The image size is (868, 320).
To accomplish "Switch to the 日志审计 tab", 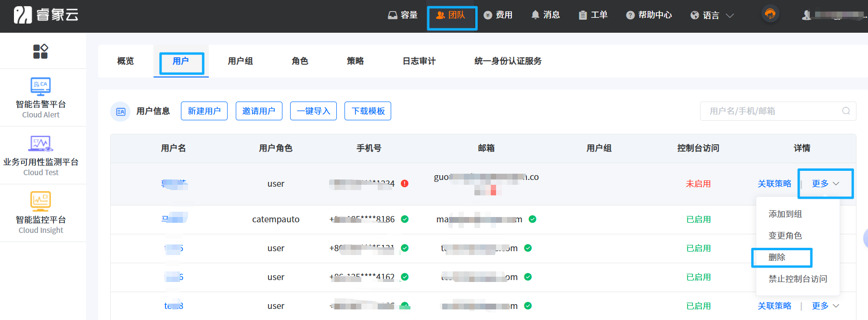I will (419, 61).
